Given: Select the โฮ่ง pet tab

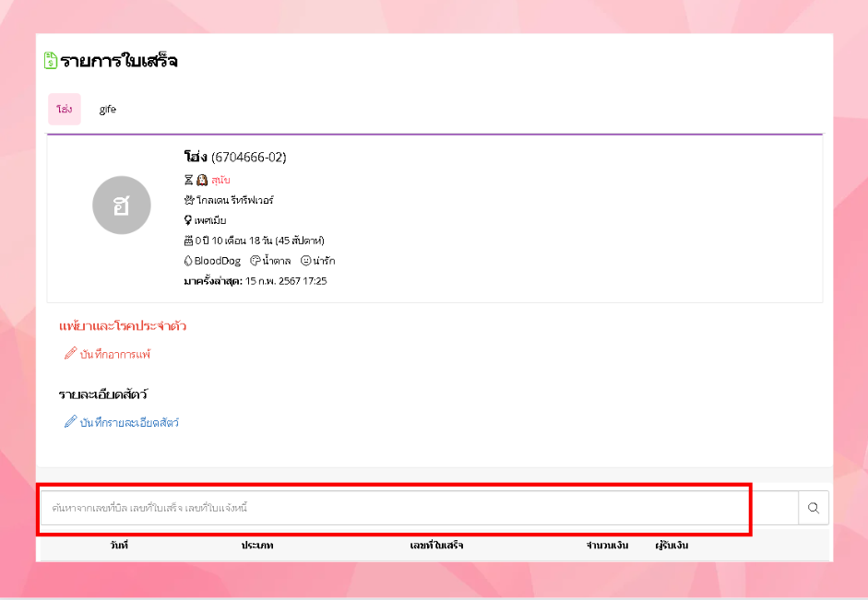Looking at the screenshot, I should click(x=65, y=109).
